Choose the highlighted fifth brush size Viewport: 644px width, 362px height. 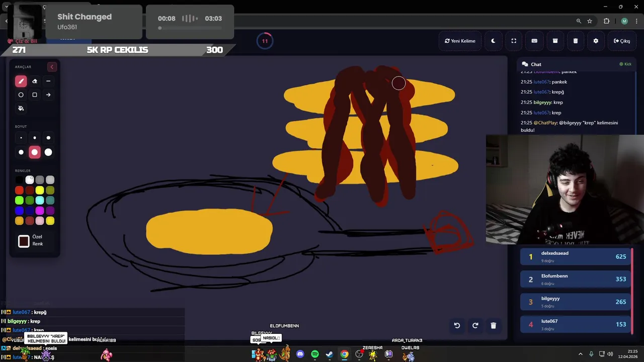point(35,152)
